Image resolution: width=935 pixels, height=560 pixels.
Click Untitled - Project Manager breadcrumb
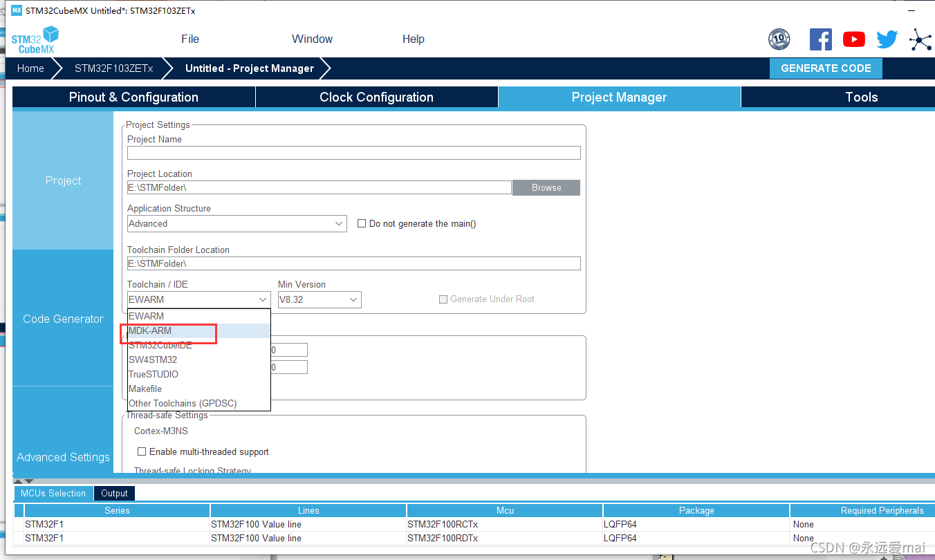coord(250,68)
